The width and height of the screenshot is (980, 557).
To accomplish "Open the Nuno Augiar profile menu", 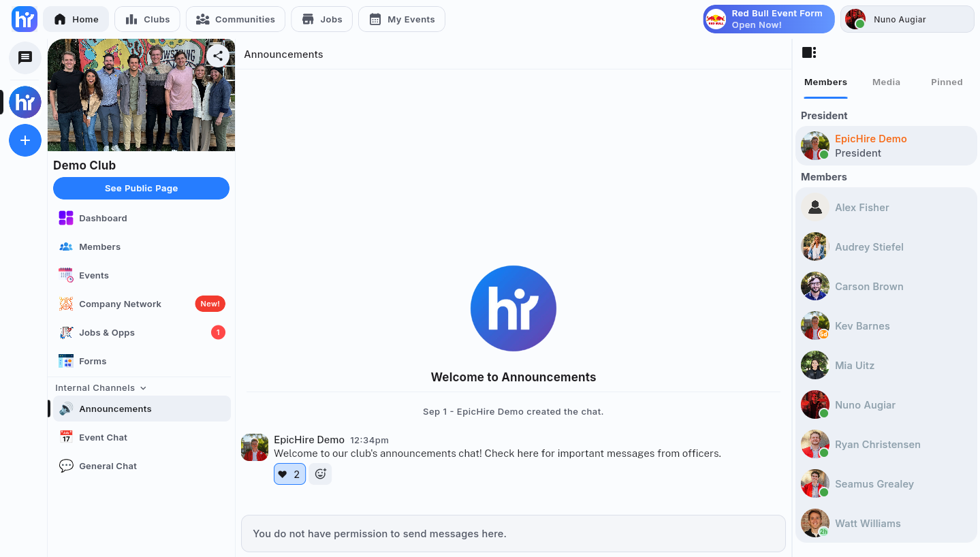I will [x=907, y=19].
